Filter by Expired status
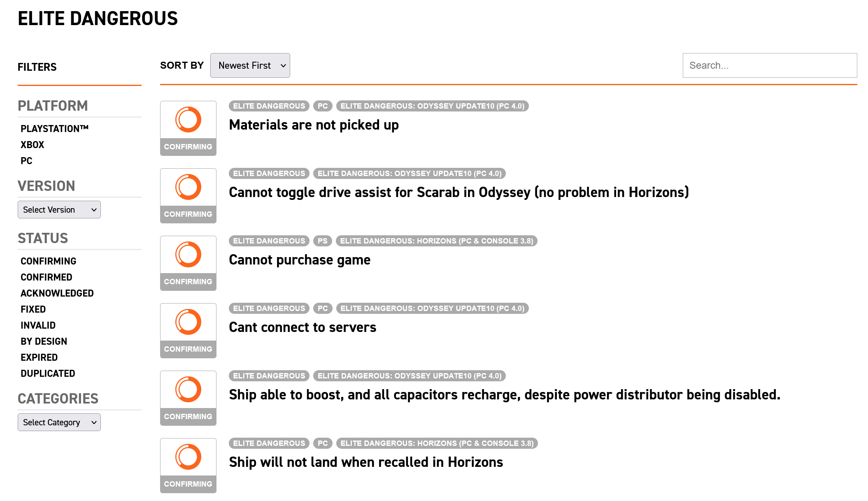 pos(39,357)
